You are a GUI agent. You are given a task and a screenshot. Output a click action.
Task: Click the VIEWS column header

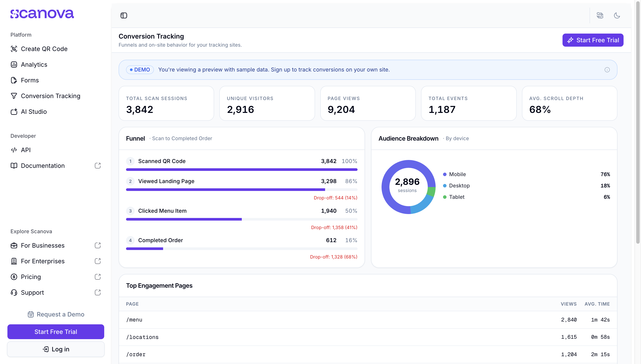click(568, 304)
